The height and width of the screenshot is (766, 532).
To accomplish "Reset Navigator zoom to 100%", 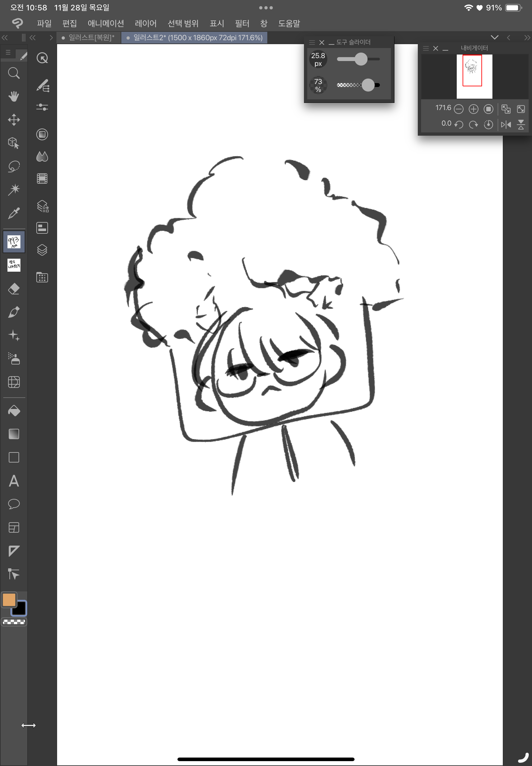I will (488, 109).
